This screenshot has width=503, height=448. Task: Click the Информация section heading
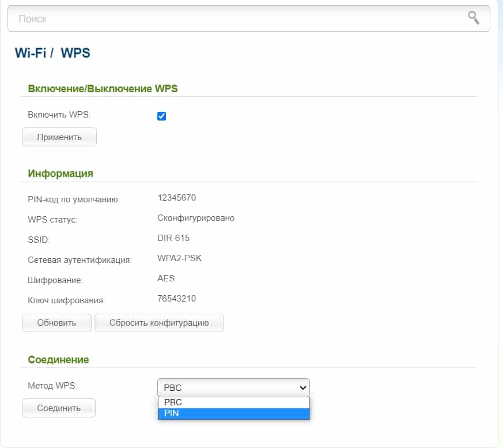click(x=60, y=174)
